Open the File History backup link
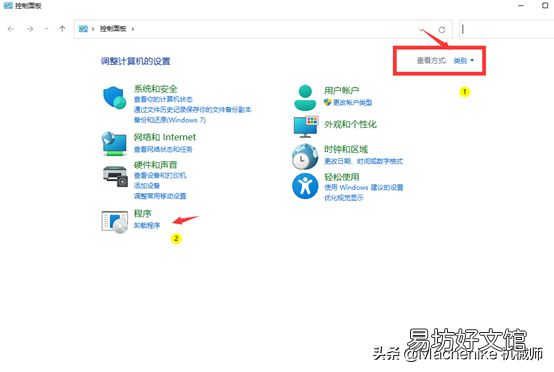The height and width of the screenshot is (372, 554). (193, 110)
